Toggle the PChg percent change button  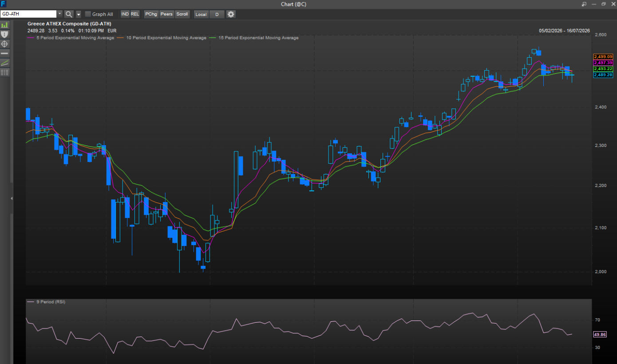(x=151, y=14)
